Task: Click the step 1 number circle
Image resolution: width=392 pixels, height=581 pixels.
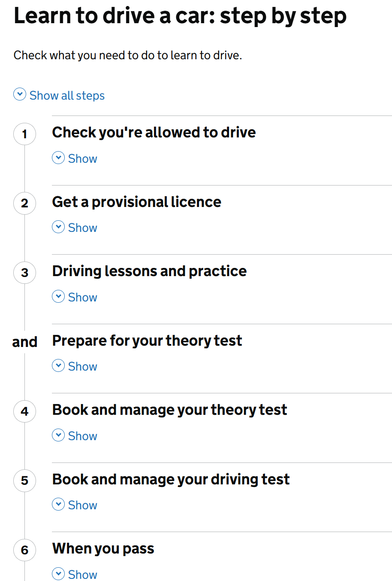Action: 24,134
